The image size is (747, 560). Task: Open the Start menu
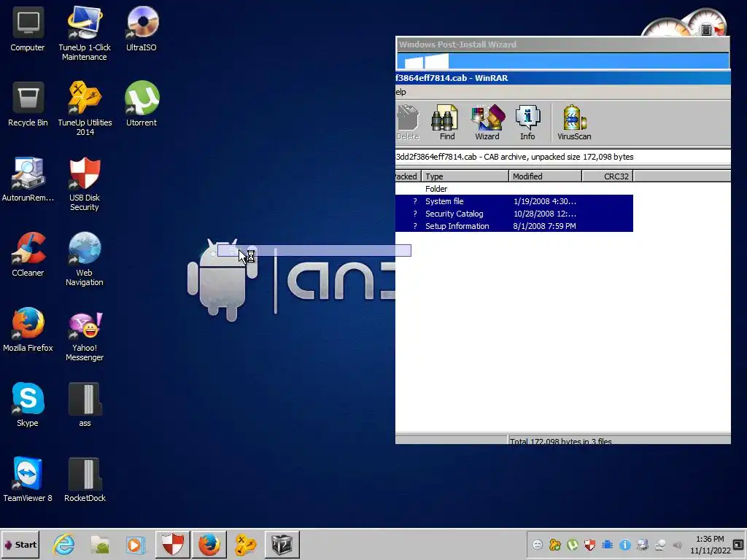click(x=20, y=544)
